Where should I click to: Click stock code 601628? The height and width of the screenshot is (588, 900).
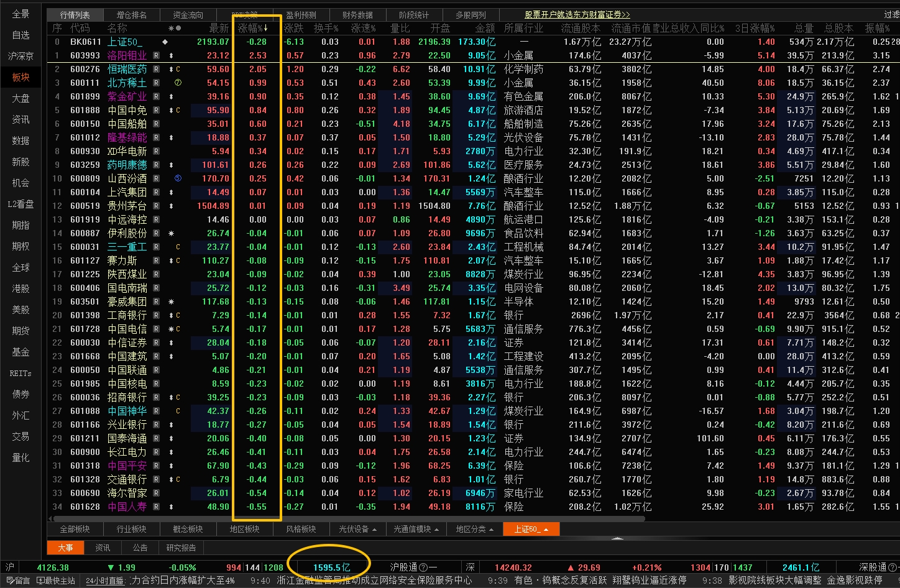click(x=85, y=507)
